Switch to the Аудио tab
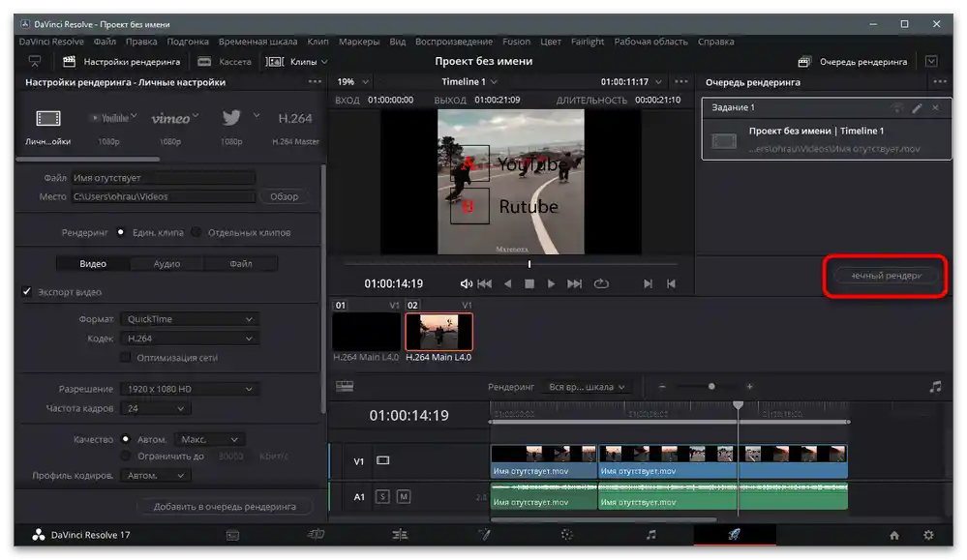967x560 pixels. 166,264
